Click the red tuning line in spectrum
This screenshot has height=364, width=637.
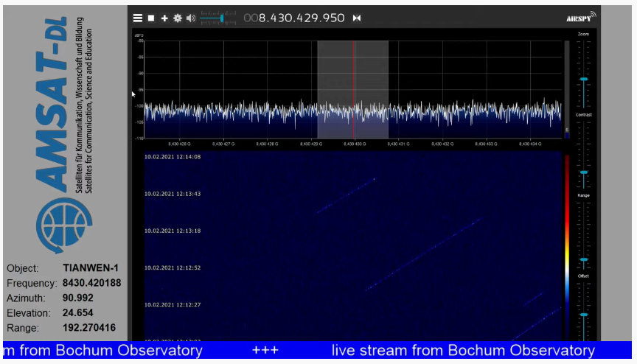click(353, 89)
